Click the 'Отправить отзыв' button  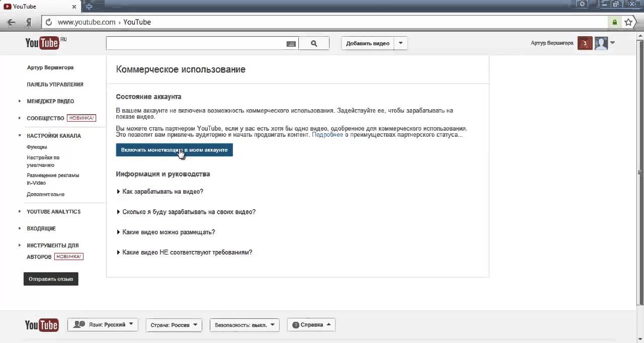coord(51,279)
